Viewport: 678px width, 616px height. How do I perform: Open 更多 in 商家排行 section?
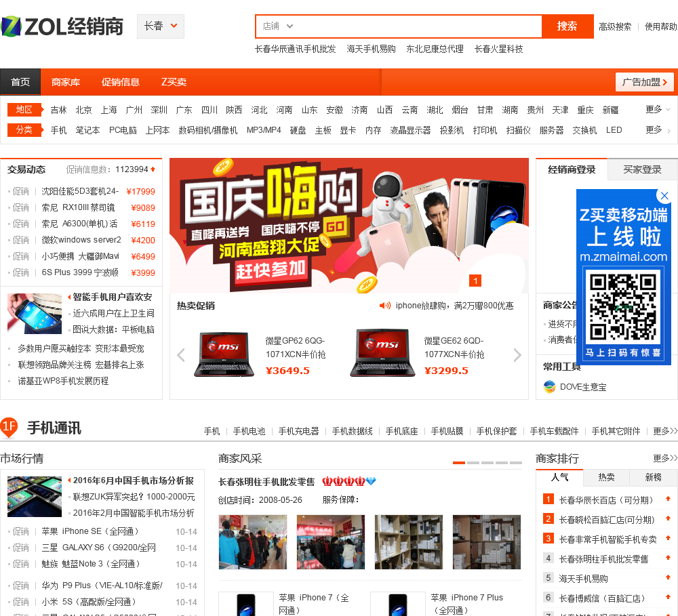pos(665,458)
